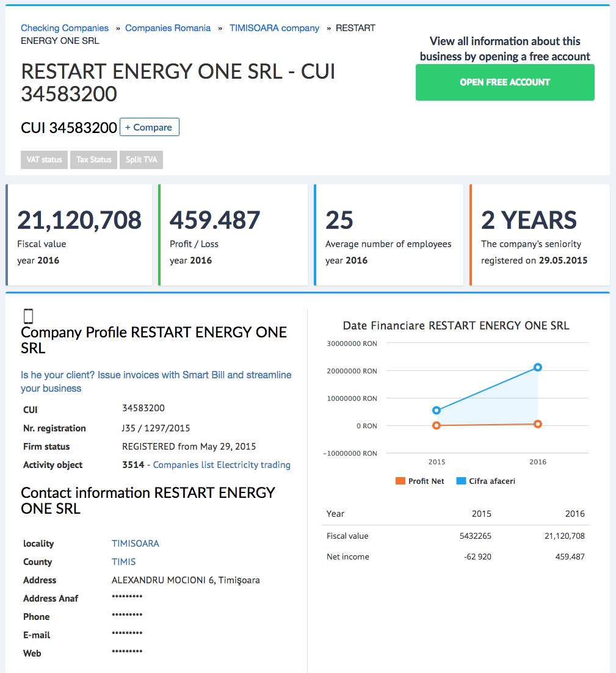Click the 2 YEARS seniority card
Screen dimensions: 616x673
pyautogui.click(x=540, y=235)
